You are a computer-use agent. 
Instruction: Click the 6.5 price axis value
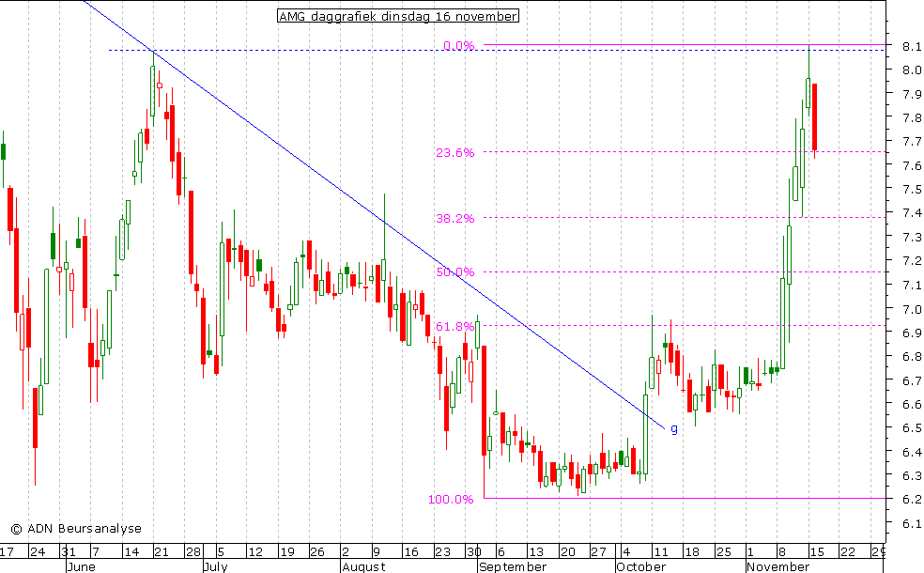(x=912, y=428)
